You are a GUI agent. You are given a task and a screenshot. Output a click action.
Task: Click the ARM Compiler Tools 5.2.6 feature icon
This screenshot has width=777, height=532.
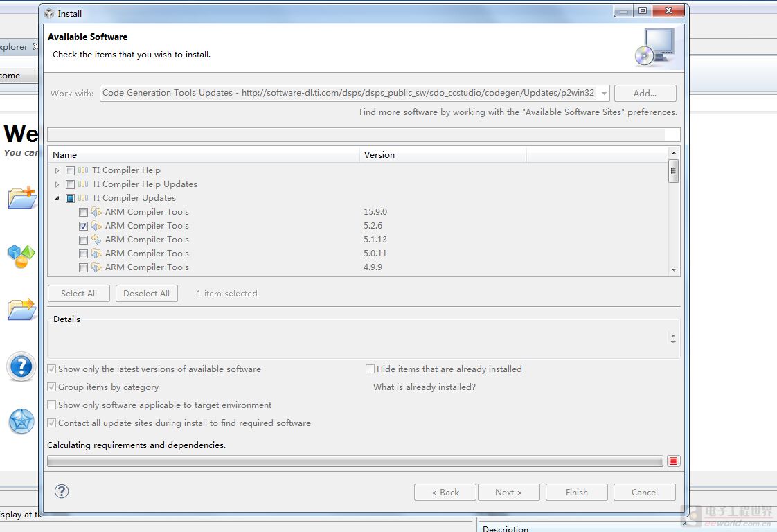[97, 226]
